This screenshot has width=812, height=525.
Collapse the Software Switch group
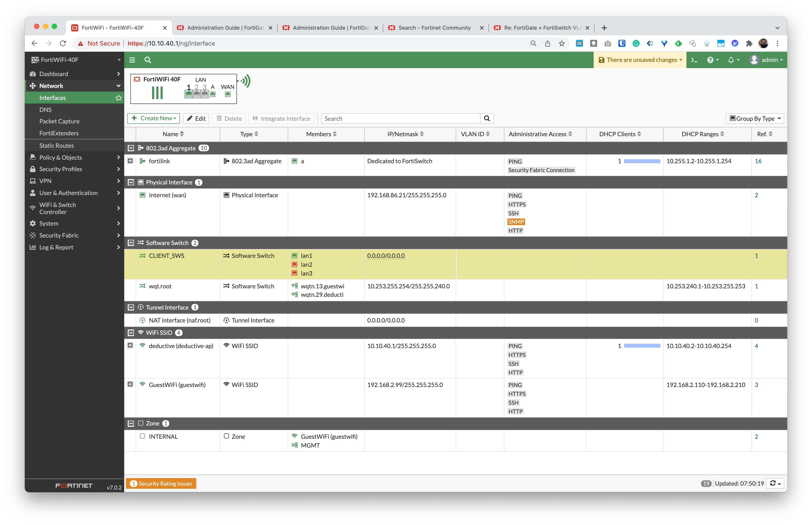130,243
